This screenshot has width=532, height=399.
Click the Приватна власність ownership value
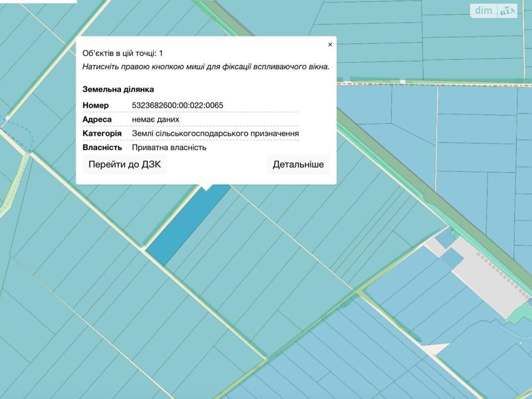(x=169, y=148)
